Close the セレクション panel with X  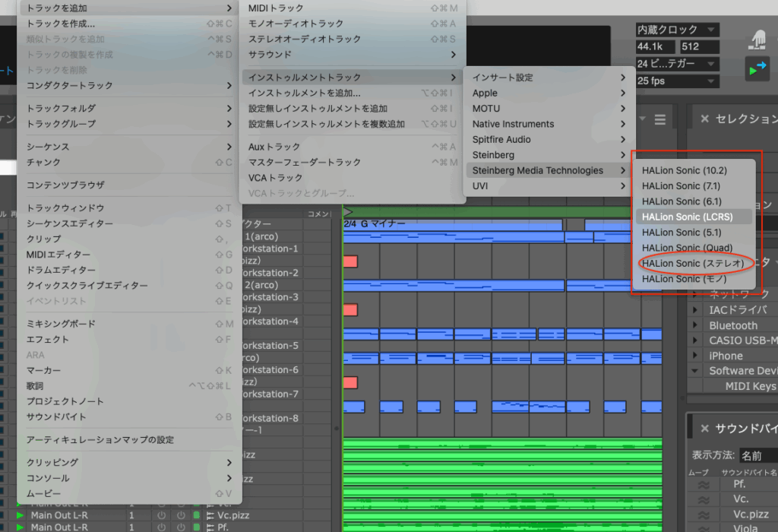point(704,119)
